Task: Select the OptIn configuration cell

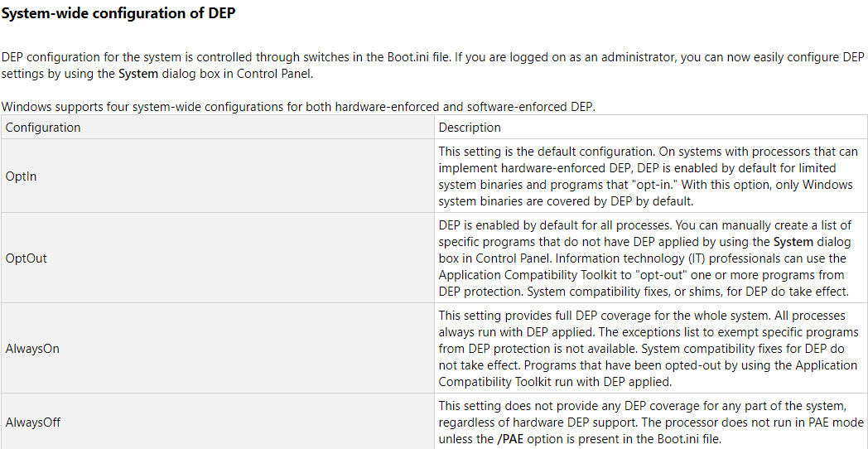Action: pos(218,176)
